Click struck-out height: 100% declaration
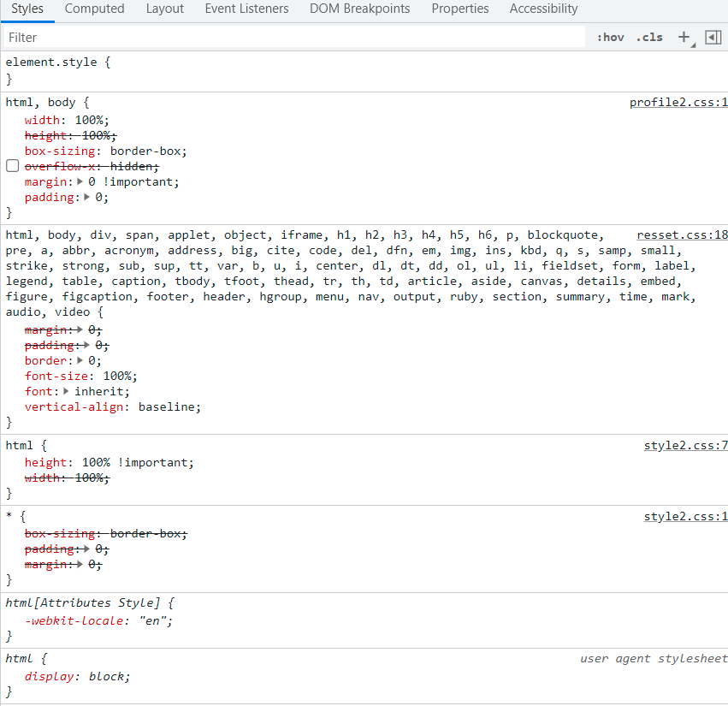 pyautogui.click(x=70, y=135)
